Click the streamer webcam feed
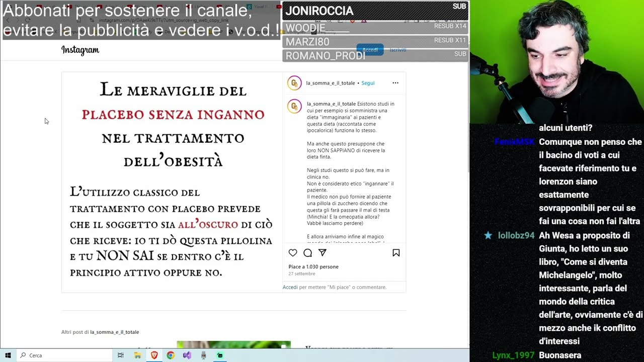Viewport: 644px width, 362px height. [557, 61]
